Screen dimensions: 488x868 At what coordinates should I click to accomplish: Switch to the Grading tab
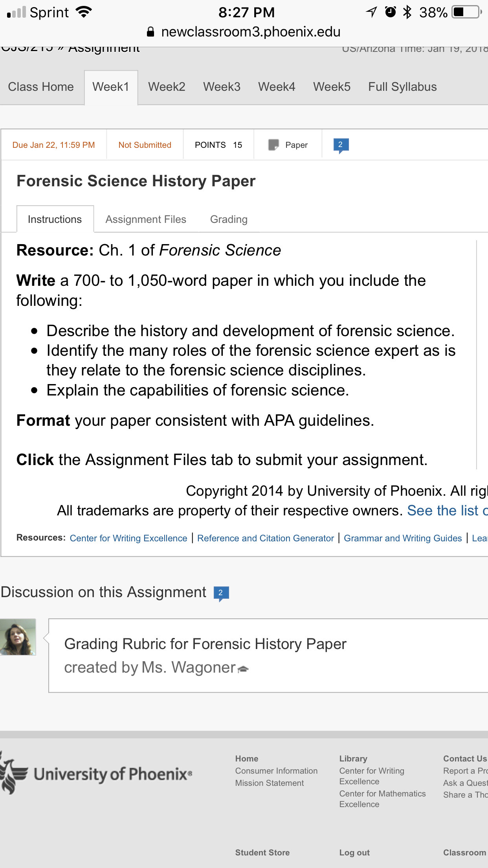[x=229, y=219]
